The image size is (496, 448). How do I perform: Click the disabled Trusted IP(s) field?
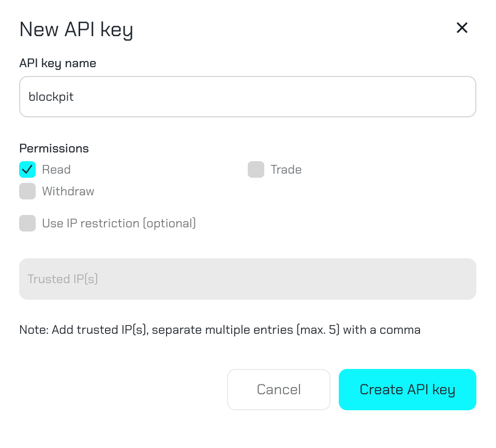click(247, 279)
